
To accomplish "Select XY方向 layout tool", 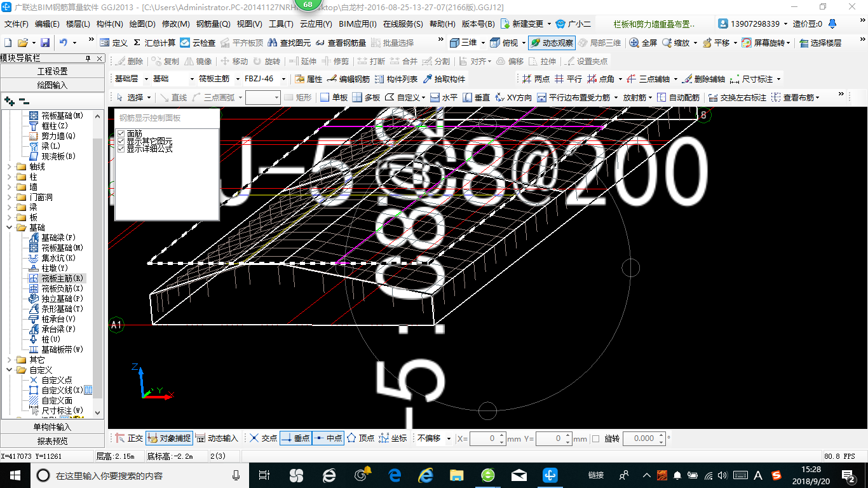I will (x=513, y=97).
